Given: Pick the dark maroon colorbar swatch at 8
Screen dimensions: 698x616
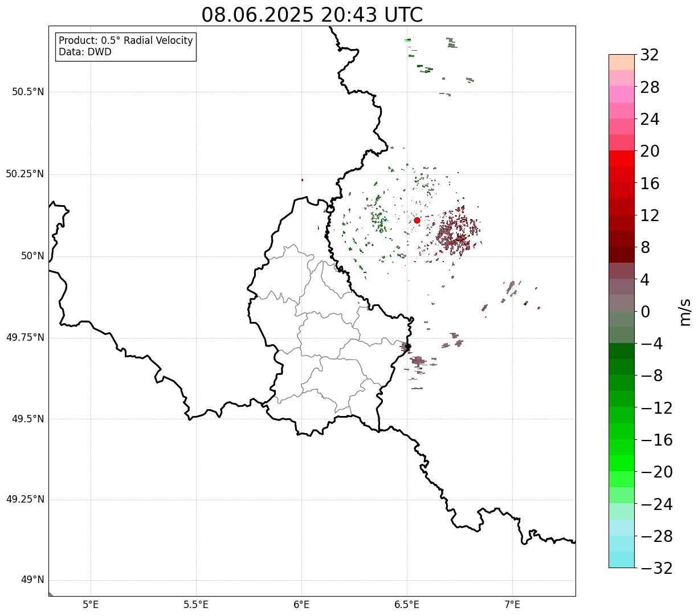Looking at the screenshot, I should pos(622,255).
